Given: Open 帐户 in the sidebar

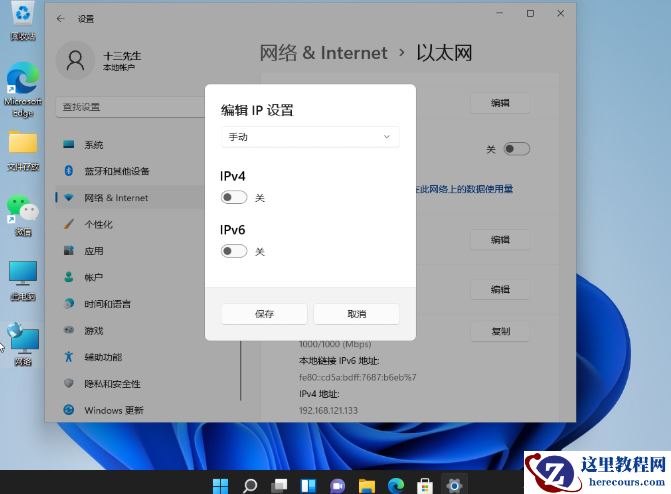Looking at the screenshot, I should tap(130, 277).
